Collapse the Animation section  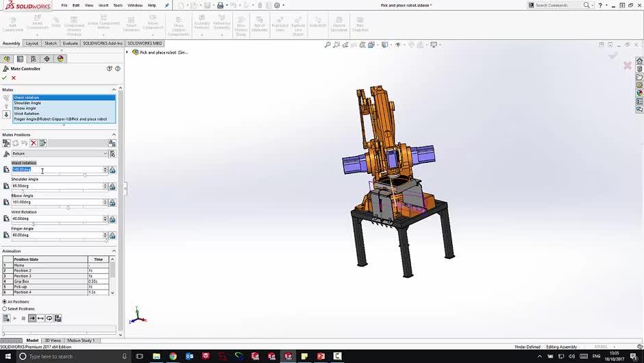[114, 251]
